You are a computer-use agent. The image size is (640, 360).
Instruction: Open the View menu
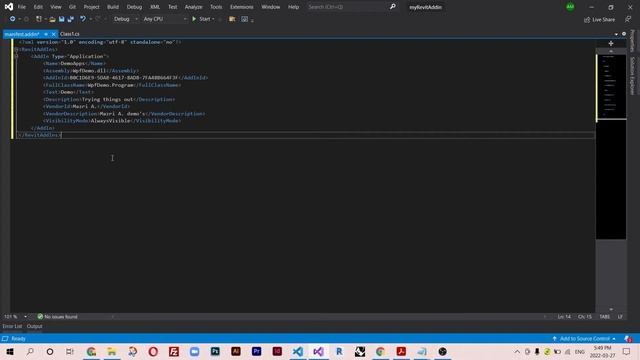pos(56,7)
